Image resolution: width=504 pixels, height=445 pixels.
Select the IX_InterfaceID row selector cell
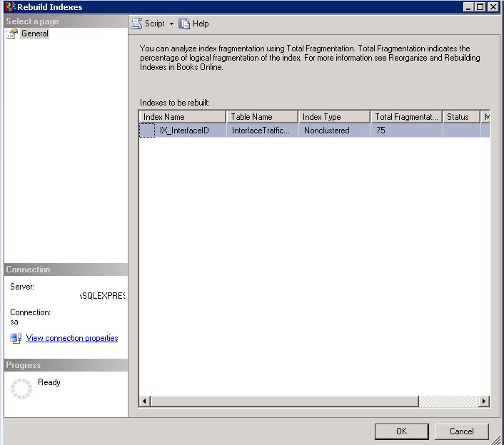147,131
